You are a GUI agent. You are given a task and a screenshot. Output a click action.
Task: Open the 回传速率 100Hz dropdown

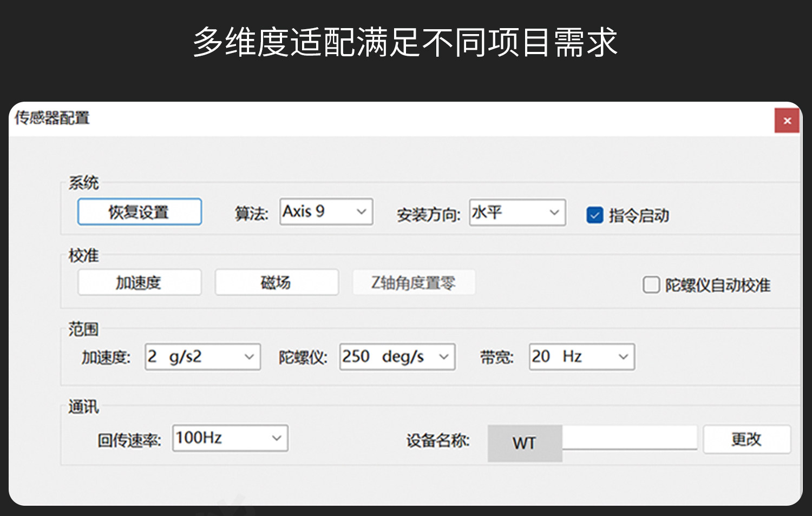coord(230,438)
